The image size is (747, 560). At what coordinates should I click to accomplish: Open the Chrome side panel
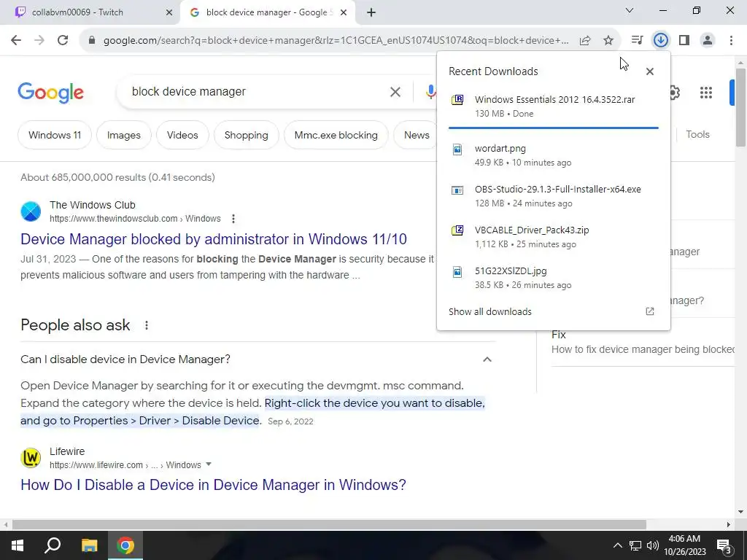pos(684,41)
